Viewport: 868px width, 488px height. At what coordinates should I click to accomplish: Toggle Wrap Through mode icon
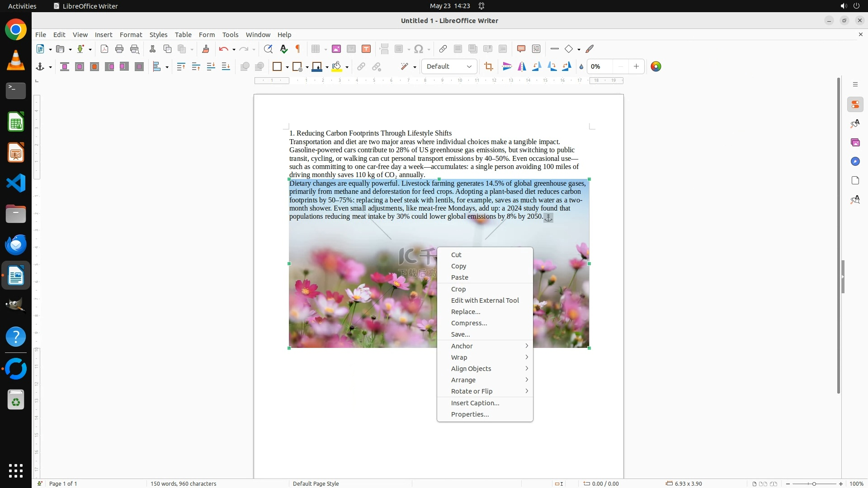pos(139,67)
